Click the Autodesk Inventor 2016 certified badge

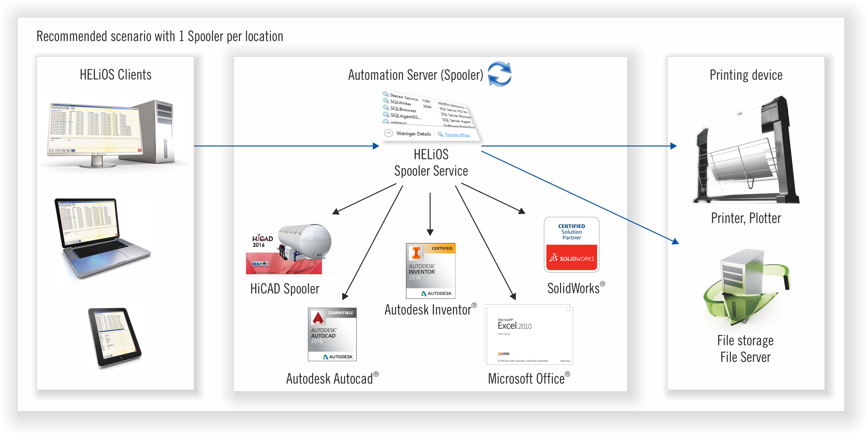430,270
